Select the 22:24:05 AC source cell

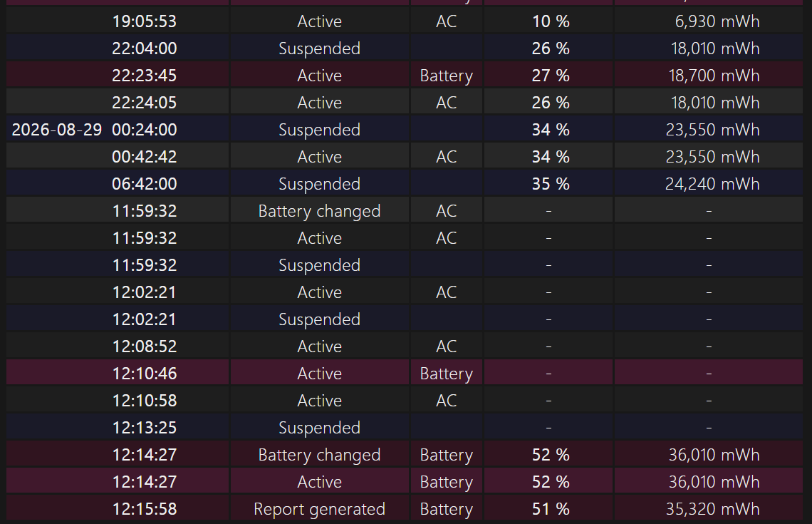tap(447, 103)
